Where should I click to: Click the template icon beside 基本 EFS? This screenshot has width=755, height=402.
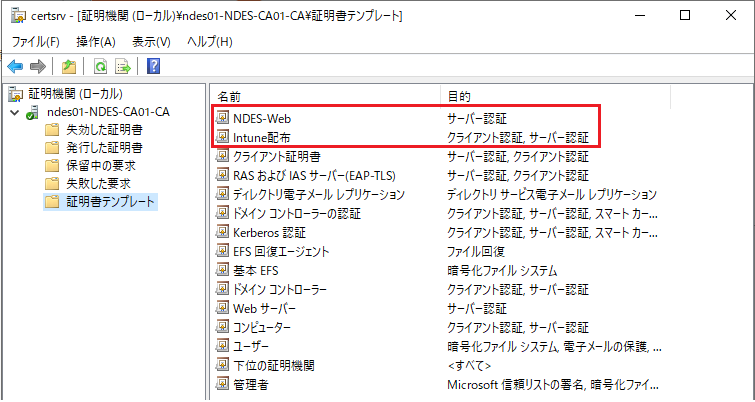(x=222, y=271)
